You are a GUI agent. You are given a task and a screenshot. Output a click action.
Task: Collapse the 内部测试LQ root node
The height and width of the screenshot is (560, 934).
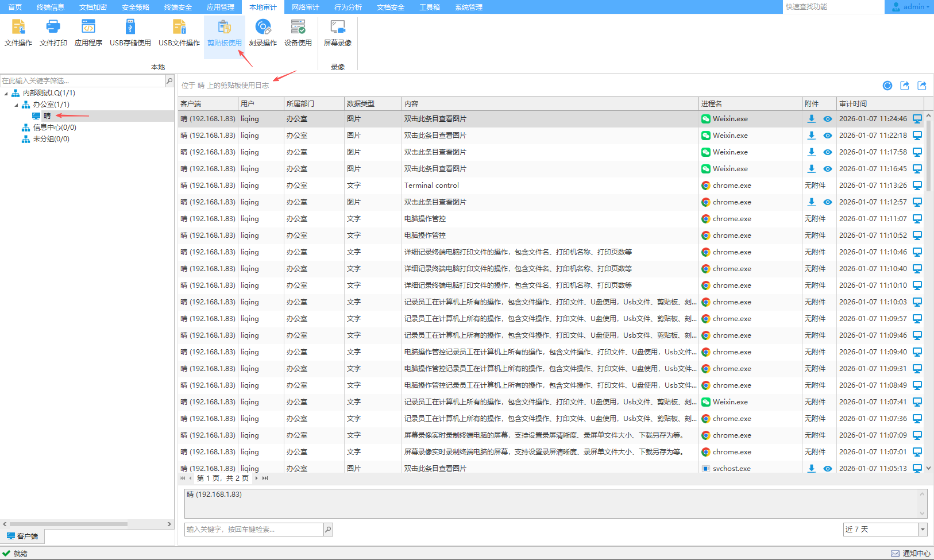tap(6, 93)
